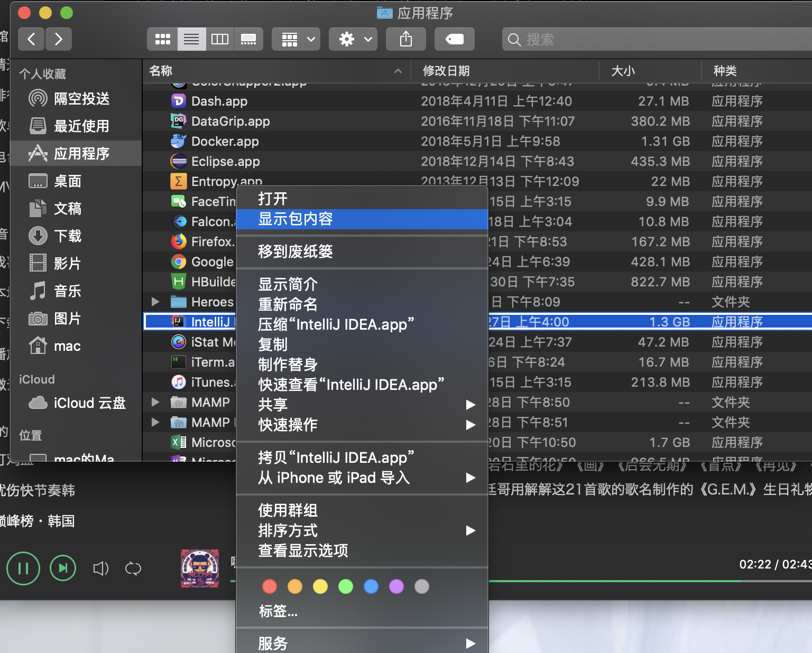Sort by the 修改日期 column header
Viewport: 812px width, 653px height.
click(505, 71)
